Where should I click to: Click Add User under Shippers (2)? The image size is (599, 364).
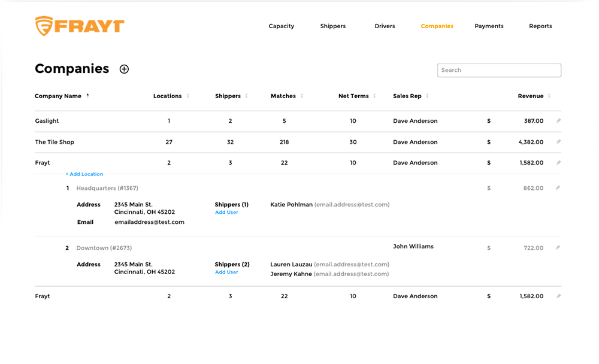(x=226, y=272)
